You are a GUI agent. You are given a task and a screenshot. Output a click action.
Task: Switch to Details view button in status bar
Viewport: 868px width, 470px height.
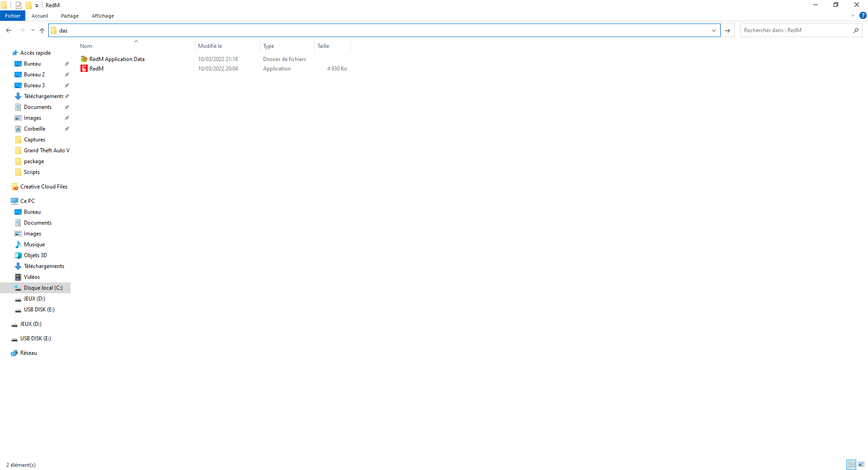point(851,465)
